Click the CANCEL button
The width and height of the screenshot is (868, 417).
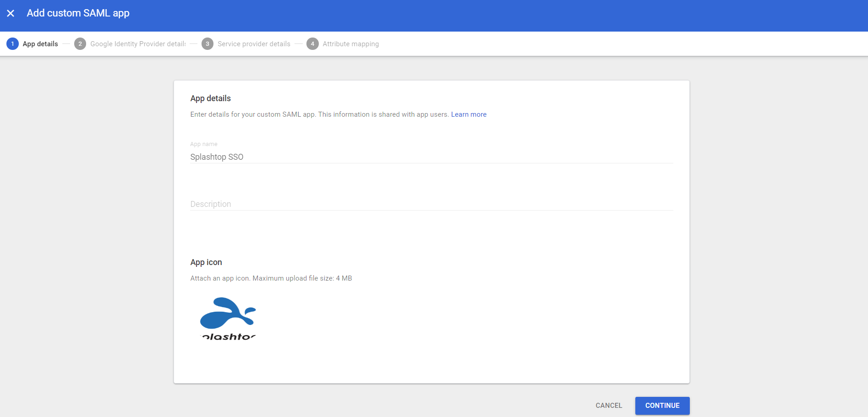click(x=609, y=406)
